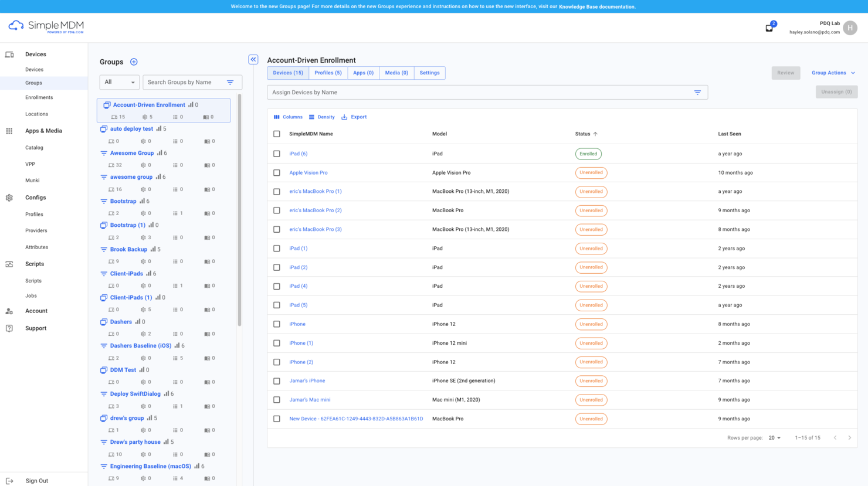Open the Jamar's Mac mini device link
This screenshot has height=486, width=868.
pos(310,400)
